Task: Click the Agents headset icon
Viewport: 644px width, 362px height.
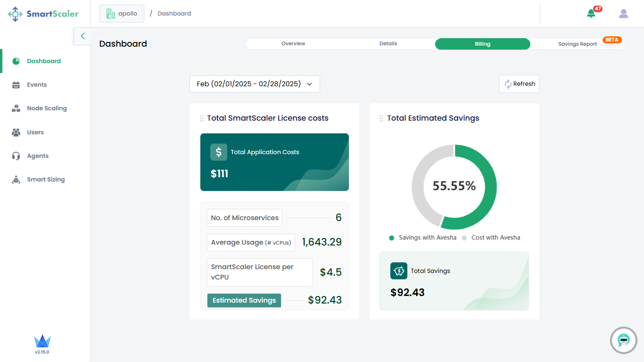Action: 16,156
